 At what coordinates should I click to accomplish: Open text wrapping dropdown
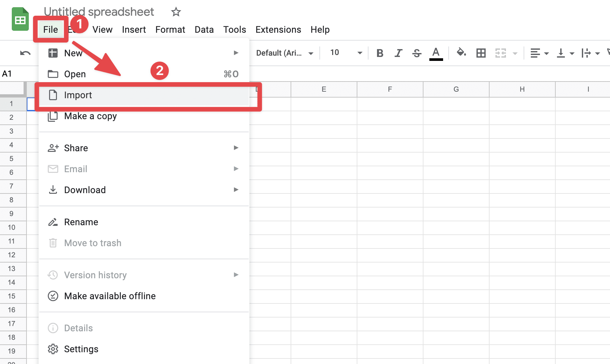(591, 53)
